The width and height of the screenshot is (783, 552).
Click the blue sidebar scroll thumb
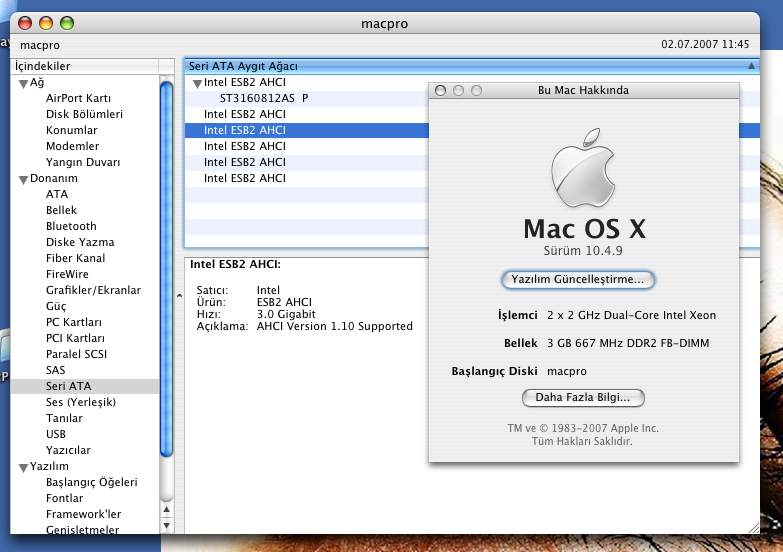pyautogui.click(x=167, y=269)
